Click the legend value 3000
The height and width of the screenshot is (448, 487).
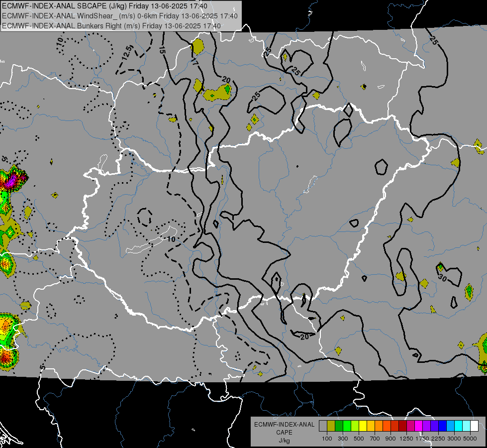[454, 439]
